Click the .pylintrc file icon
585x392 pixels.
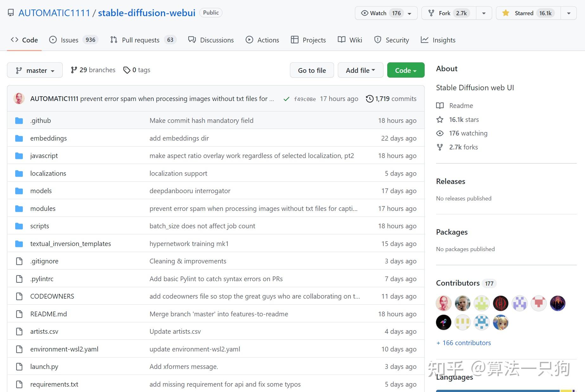pyautogui.click(x=19, y=279)
